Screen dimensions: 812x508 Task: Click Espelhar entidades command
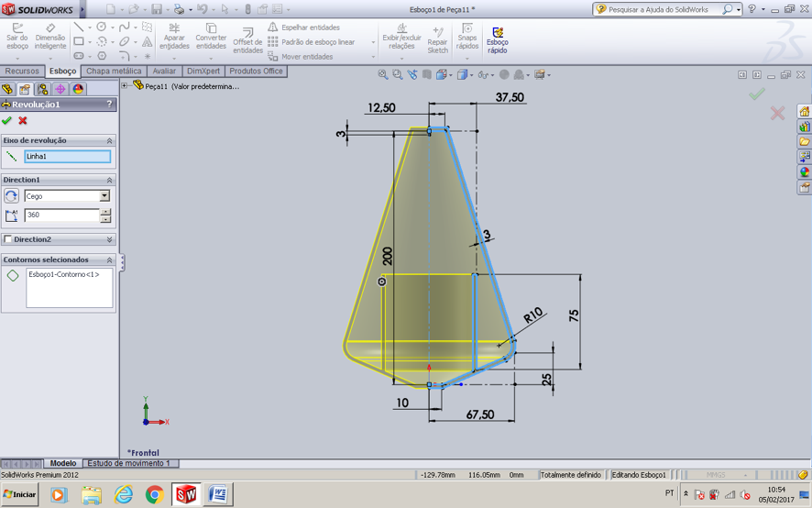click(x=304, y=28)
